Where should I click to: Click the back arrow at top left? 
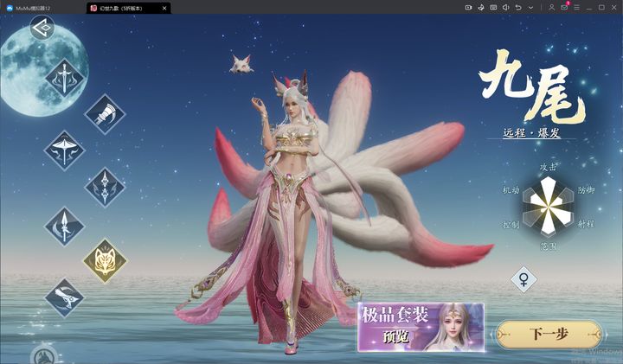point(41,28)
